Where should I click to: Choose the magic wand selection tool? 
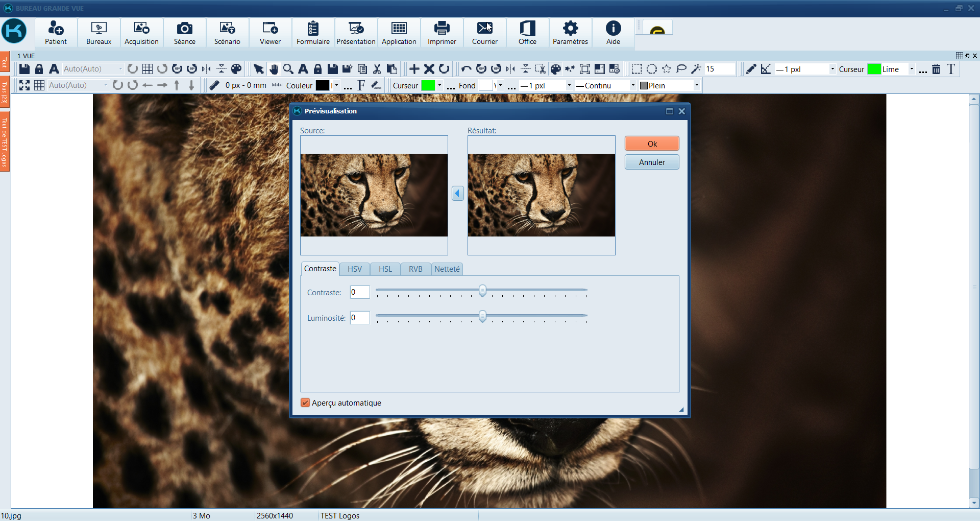[696, 69]
